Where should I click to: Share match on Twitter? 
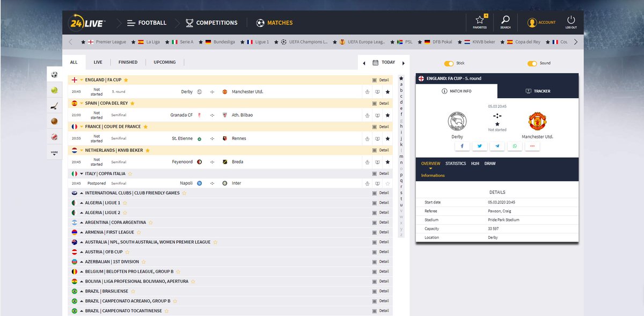480,146
